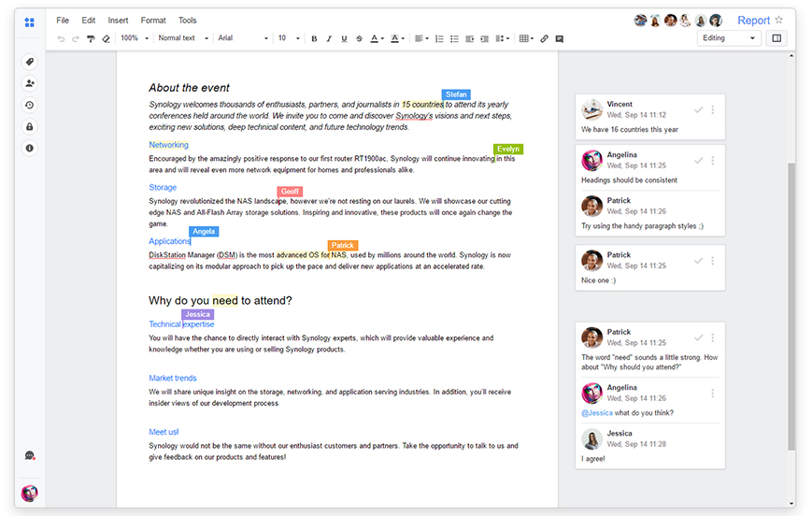
Task: Open the text alignment dropdown
Action: [x=421, y=39]
